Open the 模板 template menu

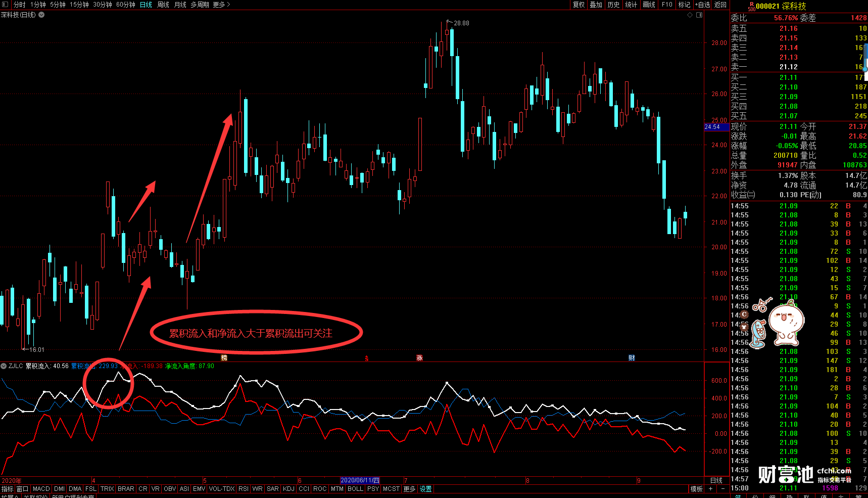[x=697, y=489]
